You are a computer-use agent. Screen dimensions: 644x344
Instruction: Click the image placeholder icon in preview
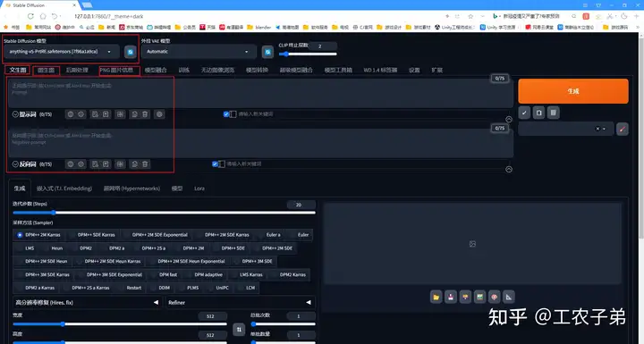(x=473, y=244)
